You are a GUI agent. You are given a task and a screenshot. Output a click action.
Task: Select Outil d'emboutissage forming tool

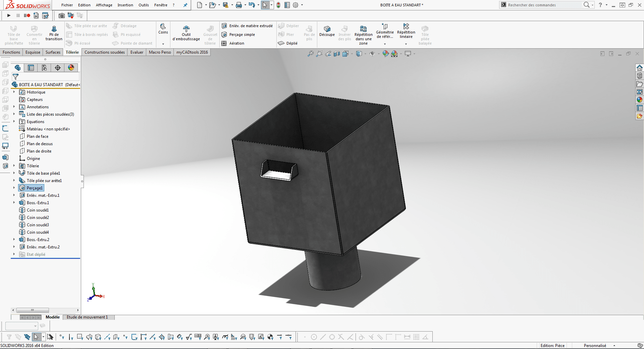(x=186, y=33)
